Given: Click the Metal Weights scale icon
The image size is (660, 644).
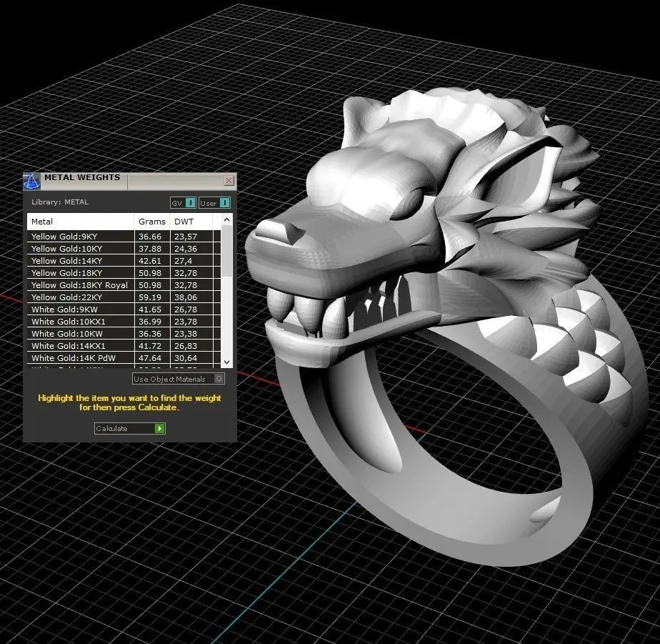Looking at the screenshot, I should coord(31,181).
